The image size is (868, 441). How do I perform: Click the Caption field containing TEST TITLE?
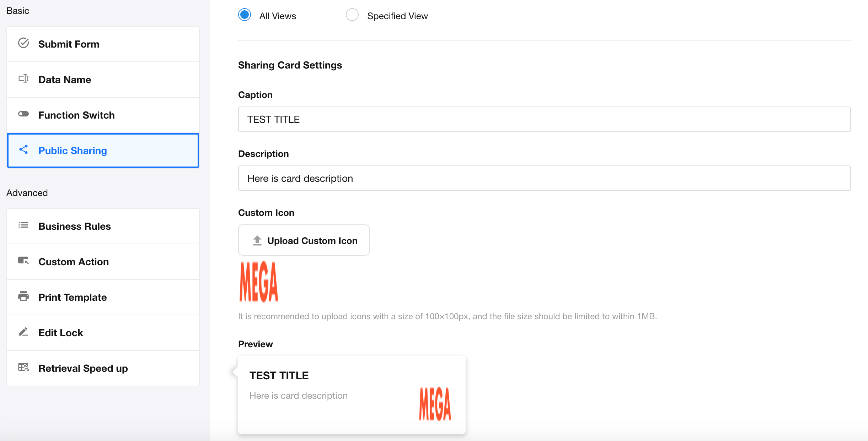(544, 119)
